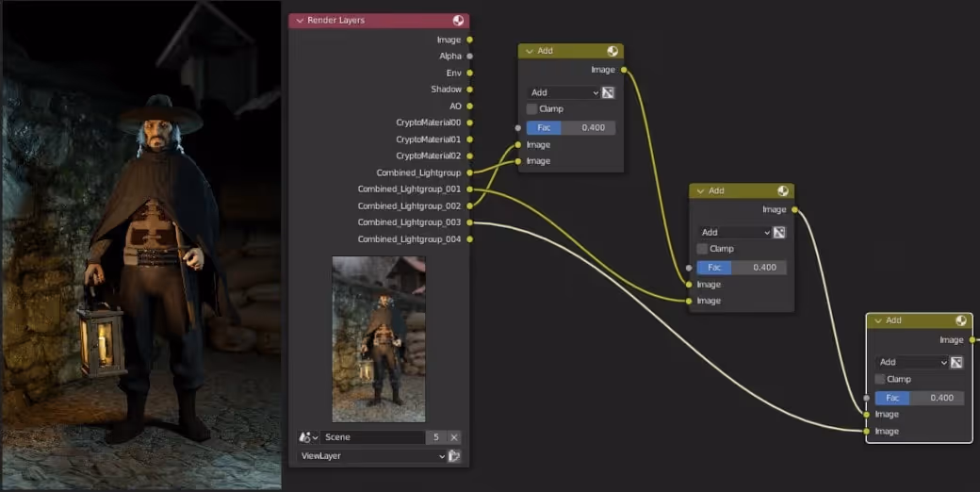
Task: Enable Clamp checkbox in third Add node
Action: [x=880, y=380]
